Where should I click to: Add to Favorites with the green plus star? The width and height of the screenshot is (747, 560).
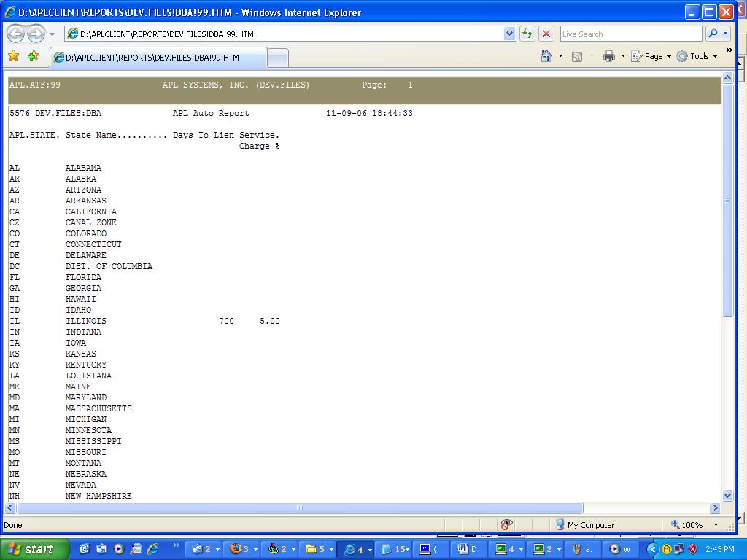tap(33, 56)
